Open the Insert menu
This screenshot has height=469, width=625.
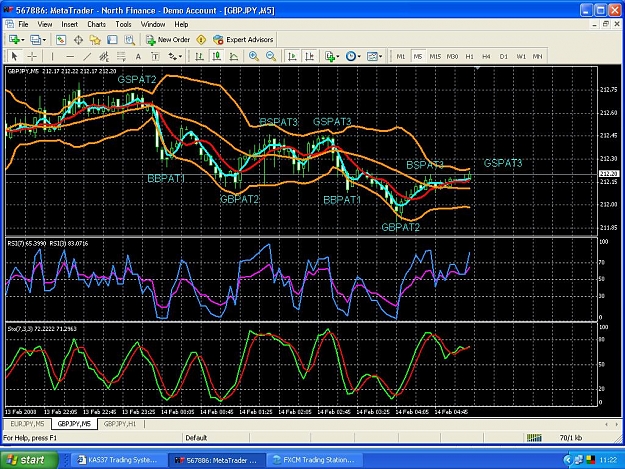coord(70,24)
